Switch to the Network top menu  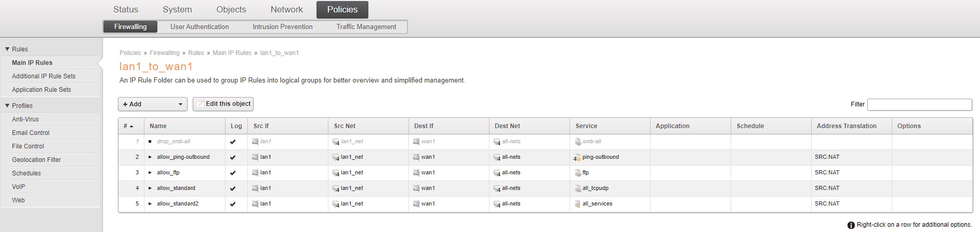click(x=286, y=10)
